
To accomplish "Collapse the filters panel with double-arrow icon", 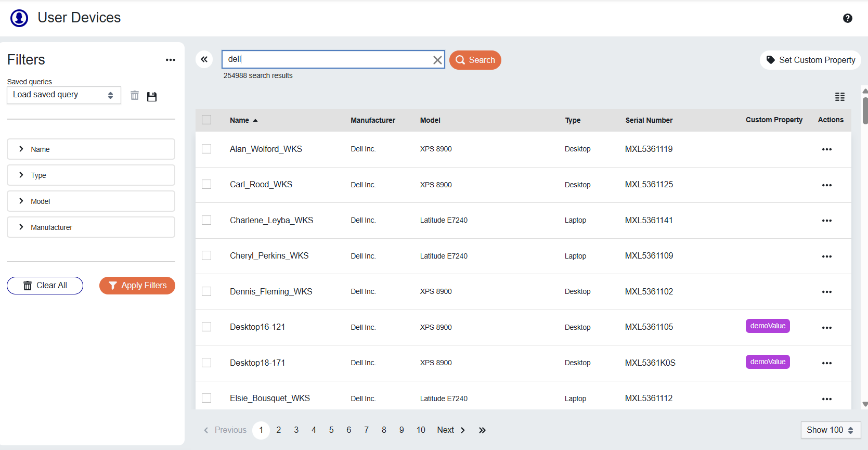I will pyautogui.click(x=204, y=59).
